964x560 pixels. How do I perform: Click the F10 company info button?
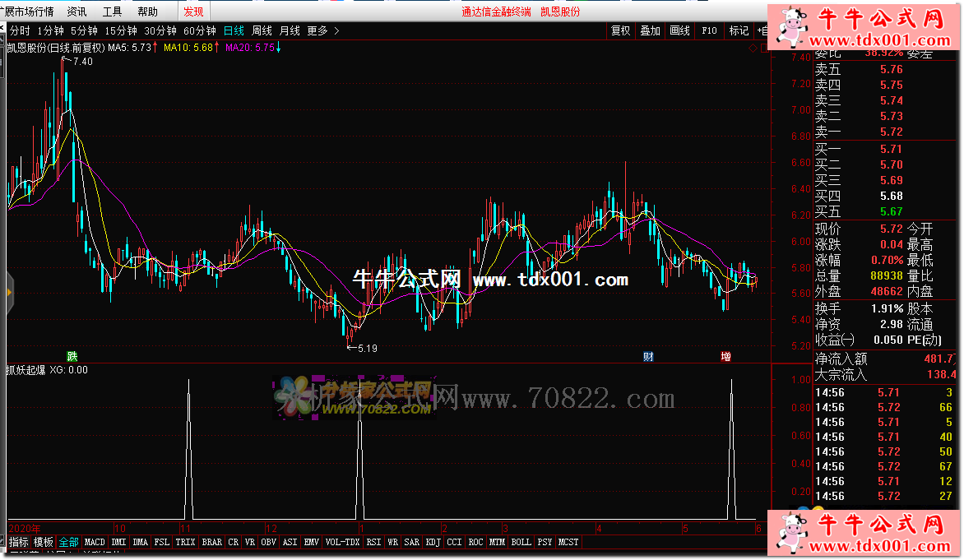[709, 30]
